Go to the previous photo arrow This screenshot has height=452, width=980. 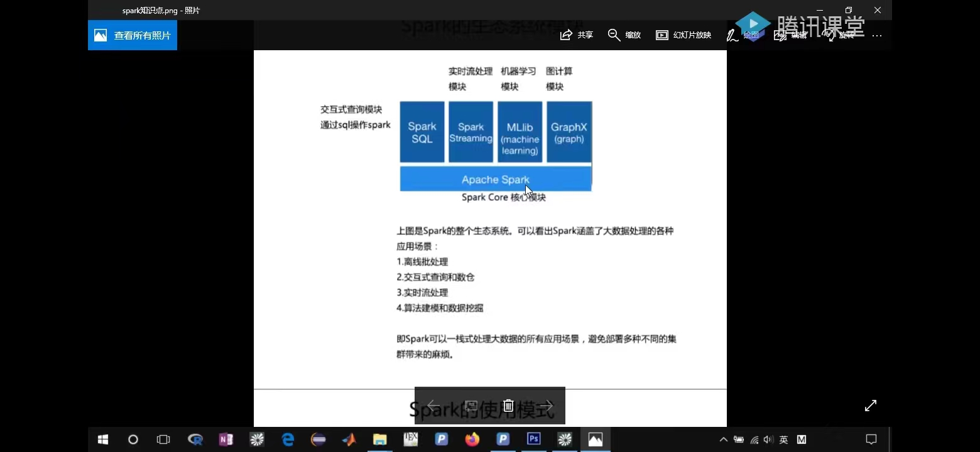pyautogui.click(x=433, y=406)
